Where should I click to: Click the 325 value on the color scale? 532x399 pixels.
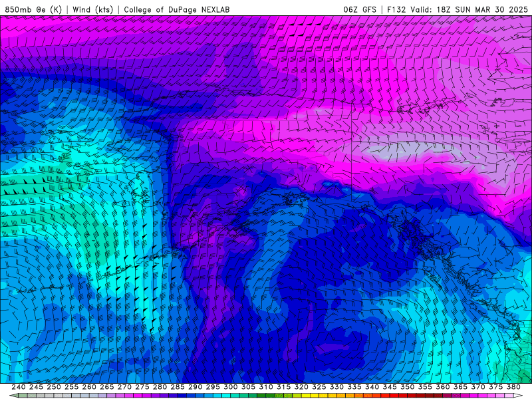tap(319, 387)
